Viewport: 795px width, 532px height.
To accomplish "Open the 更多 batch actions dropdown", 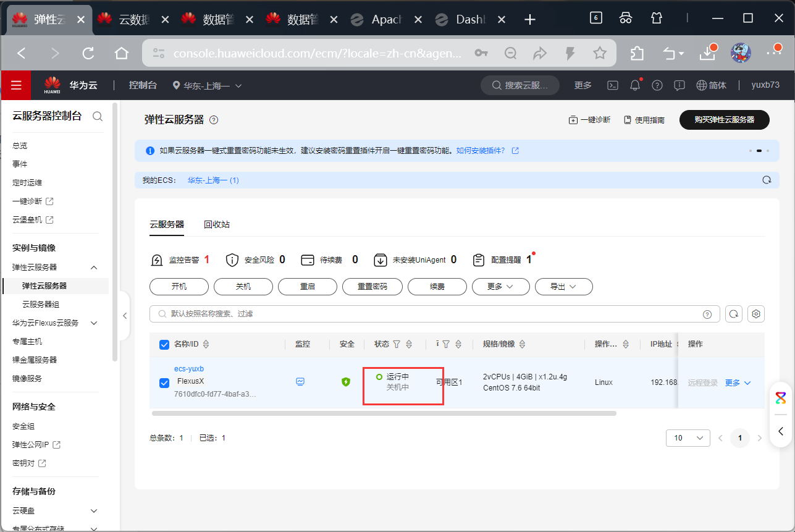I will tap(501, 287).
